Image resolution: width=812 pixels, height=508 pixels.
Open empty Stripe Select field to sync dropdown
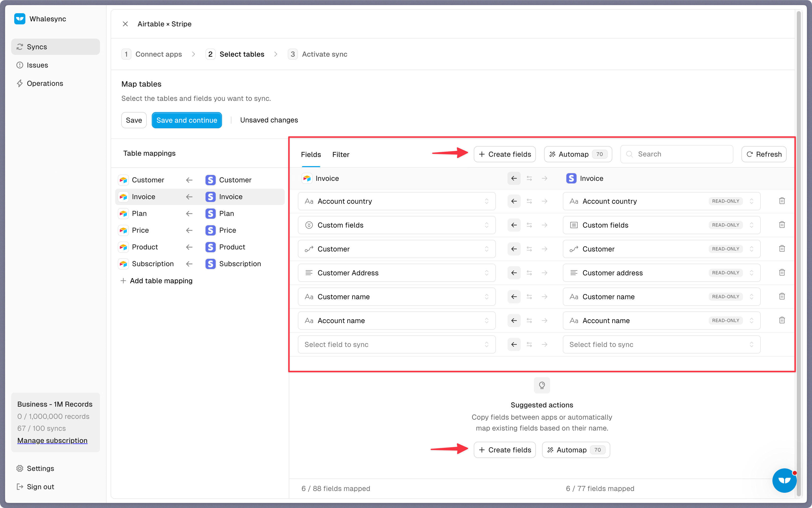click(x=661, y=344)
